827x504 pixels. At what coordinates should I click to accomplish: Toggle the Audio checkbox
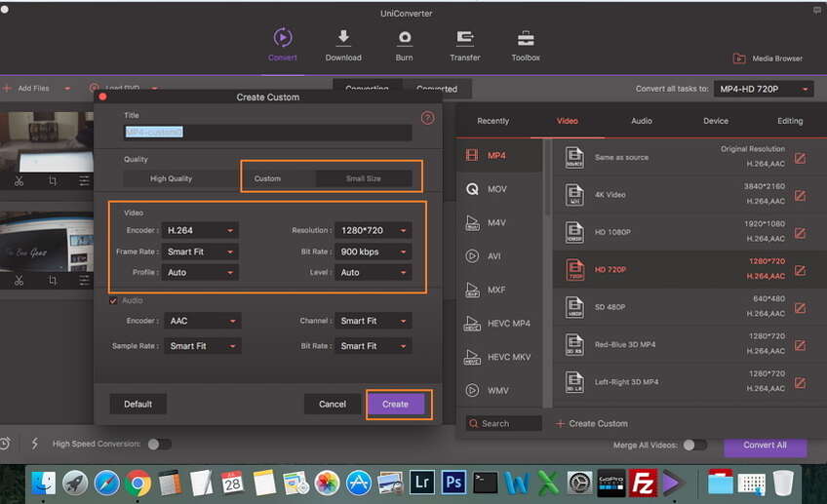pyautogui.click(x=113, y=300)
